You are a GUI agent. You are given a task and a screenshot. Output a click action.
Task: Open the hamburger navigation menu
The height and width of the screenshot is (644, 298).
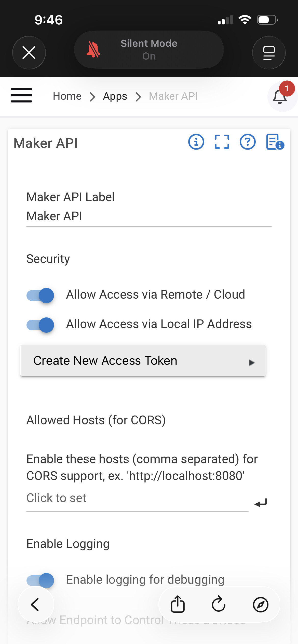point(21,95)
